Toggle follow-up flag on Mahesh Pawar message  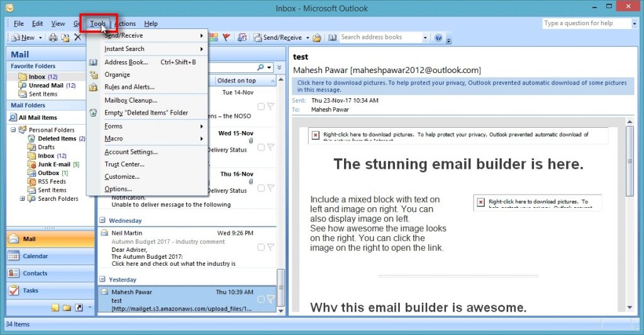pyautogui.click(x=270, y=299)
